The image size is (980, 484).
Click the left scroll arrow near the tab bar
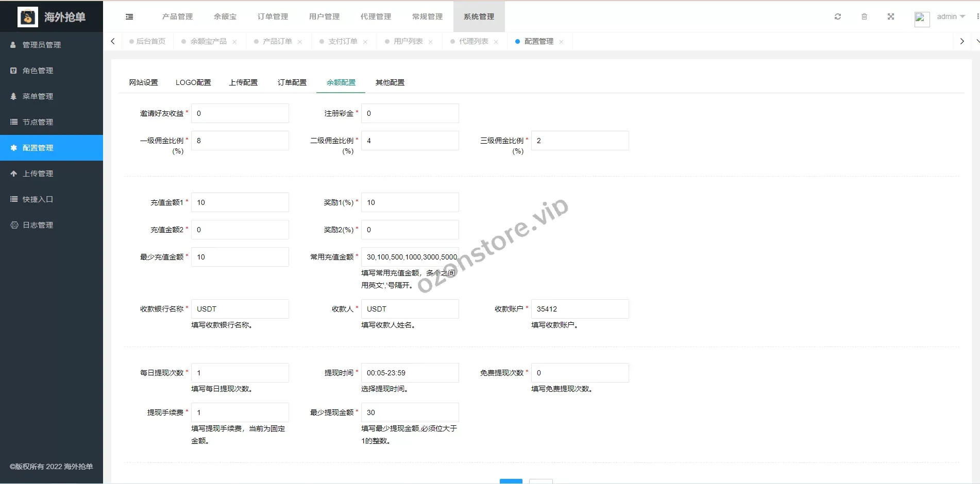pyautogui.click(x=112, y=41)
